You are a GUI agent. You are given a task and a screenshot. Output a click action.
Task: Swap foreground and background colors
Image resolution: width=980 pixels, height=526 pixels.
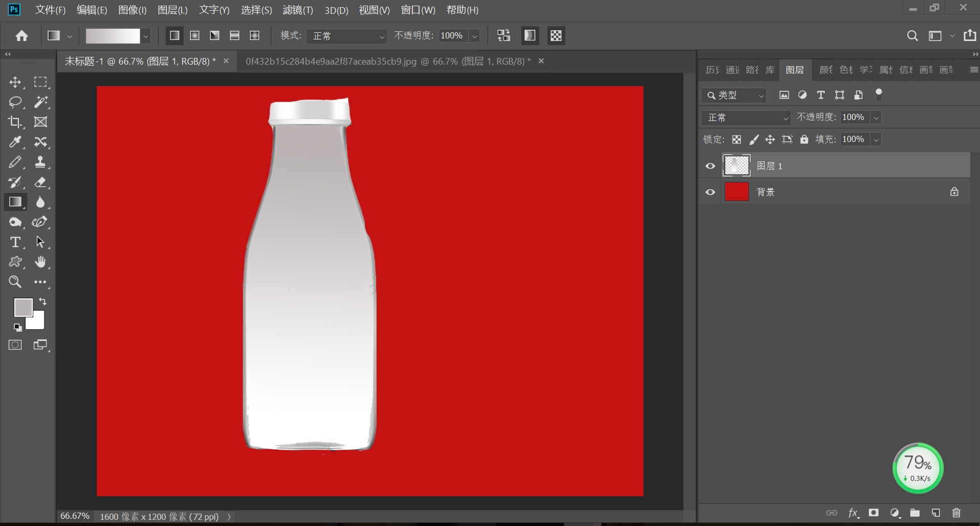click(x=43, y=302)
